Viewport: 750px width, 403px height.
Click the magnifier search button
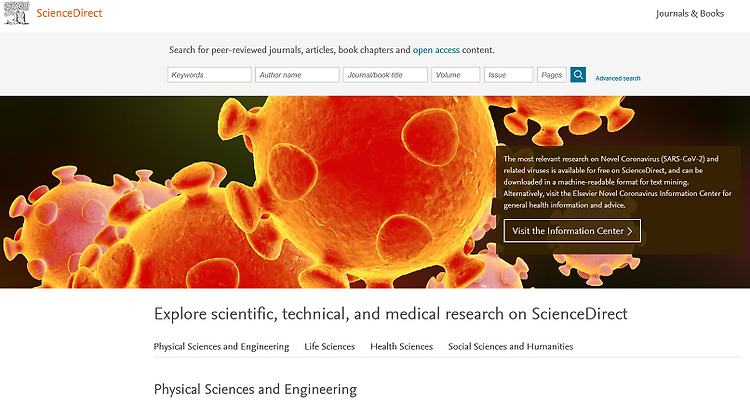578,75
